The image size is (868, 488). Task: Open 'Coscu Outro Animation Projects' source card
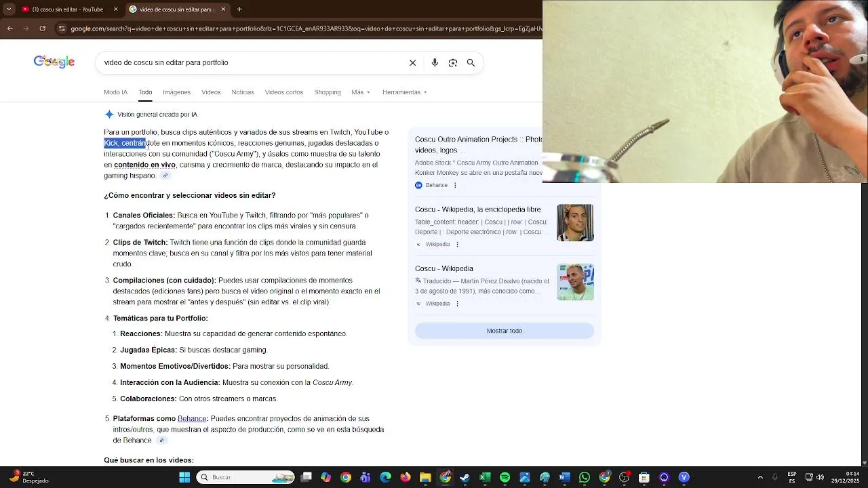pos(479,144)
